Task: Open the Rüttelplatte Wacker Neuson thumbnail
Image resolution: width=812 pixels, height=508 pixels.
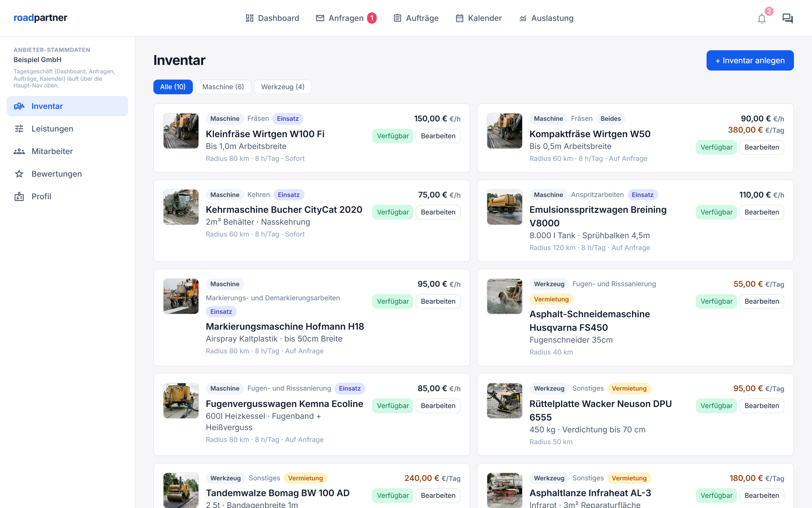Action: pos(505,400)
